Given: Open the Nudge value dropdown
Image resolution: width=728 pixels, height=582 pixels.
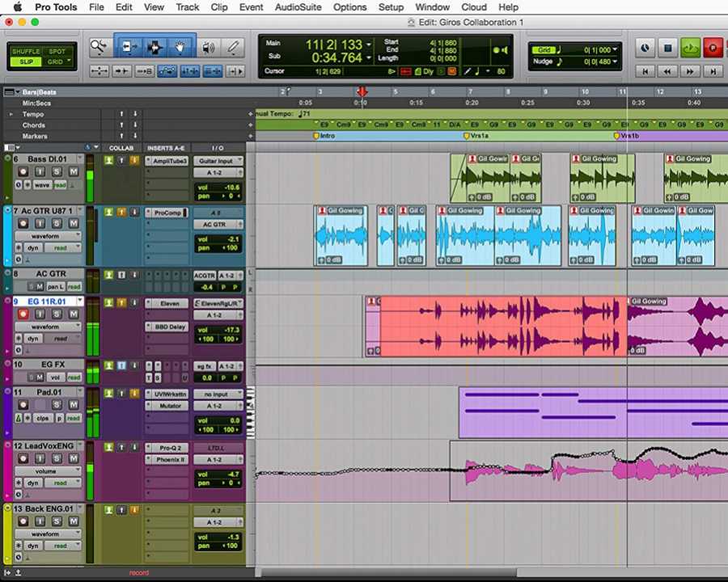Looking at the screenshot, I should coord(616,61).
